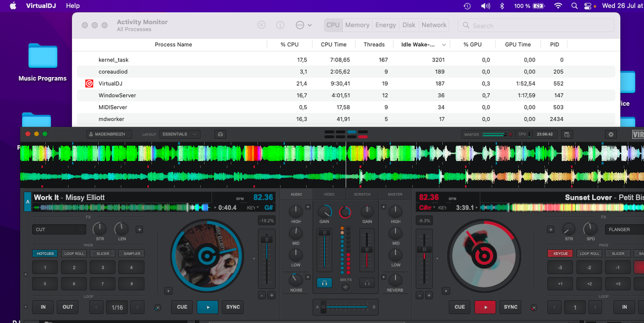This screenshot has height=323, width=644.
Task: Click the Wi-Fi icon in the menu bar
Action: tap(558, 6)
